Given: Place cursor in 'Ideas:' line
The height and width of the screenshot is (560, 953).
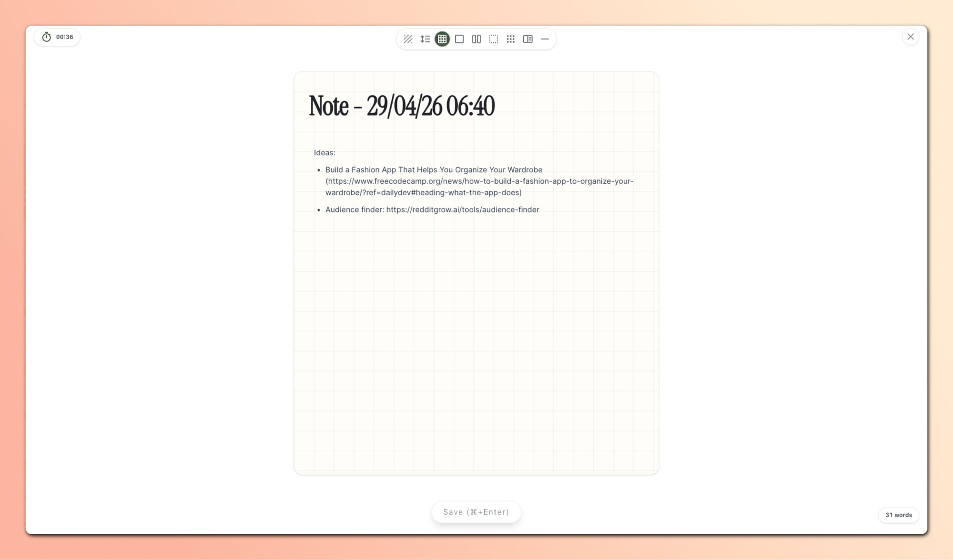Looking at the screenshot, I should click(324, 153).
